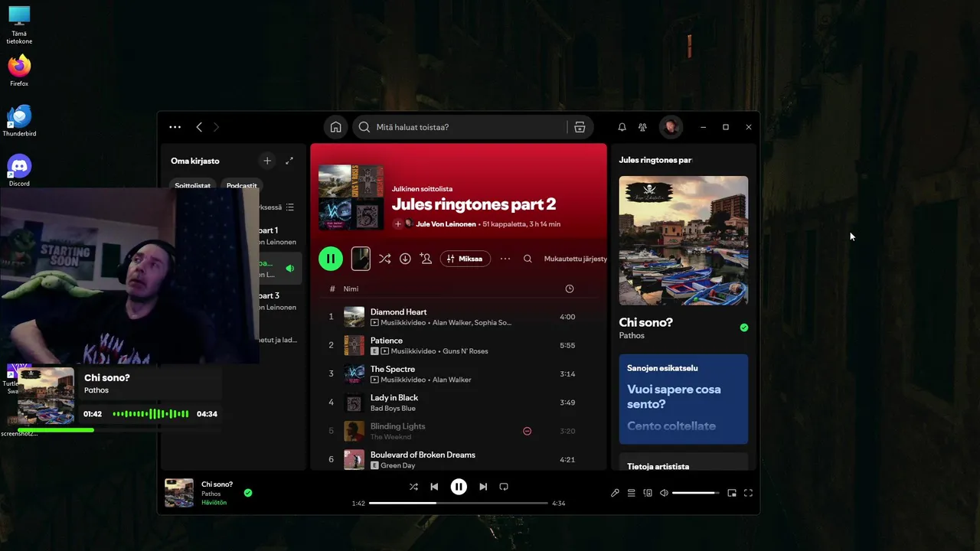
Task: Create new item with library plus icon
Action: coord(267,161)
